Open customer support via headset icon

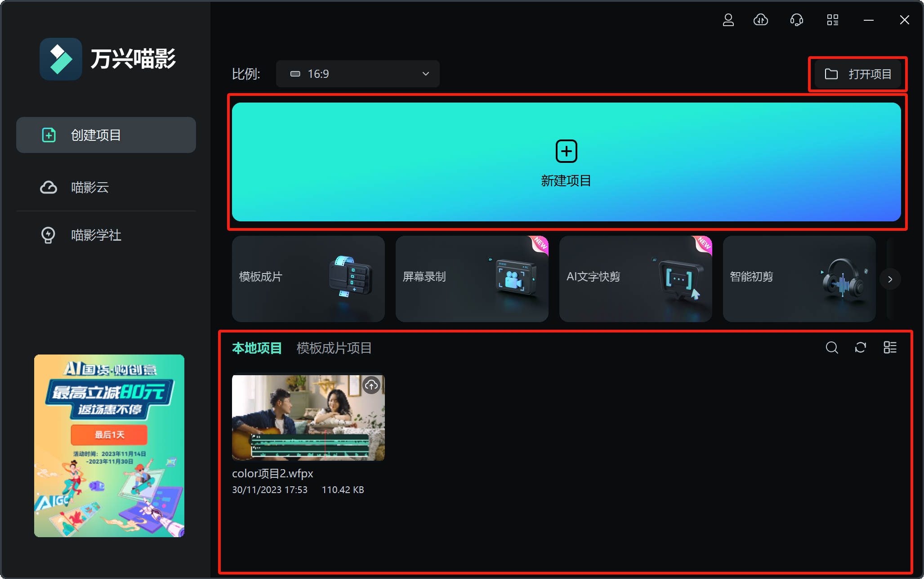point(796,20)
